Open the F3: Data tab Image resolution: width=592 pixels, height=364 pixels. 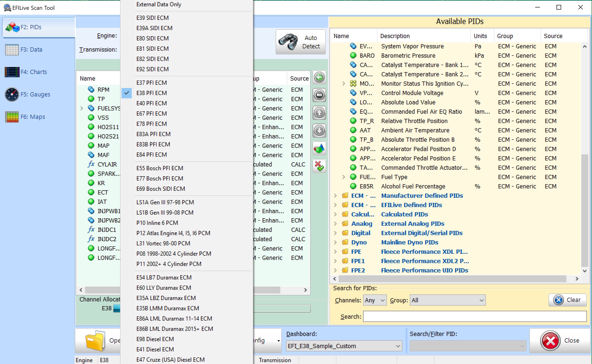click(x=39, y=49)
